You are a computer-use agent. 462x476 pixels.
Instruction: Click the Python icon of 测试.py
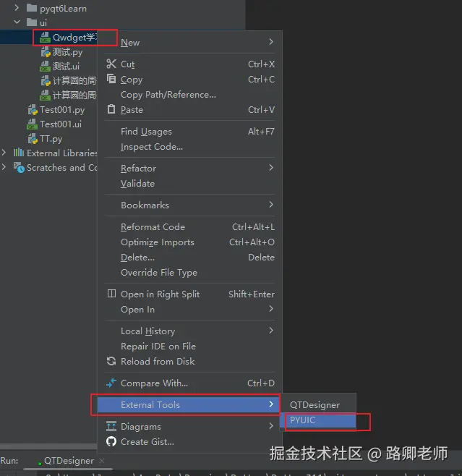point(46,52)
